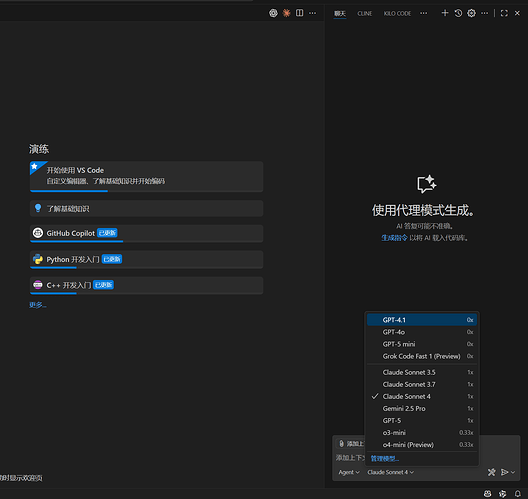Open Python 开发入门 walkthrough
This screenshot has width=528, height=499.
click(x=146, y=259)
